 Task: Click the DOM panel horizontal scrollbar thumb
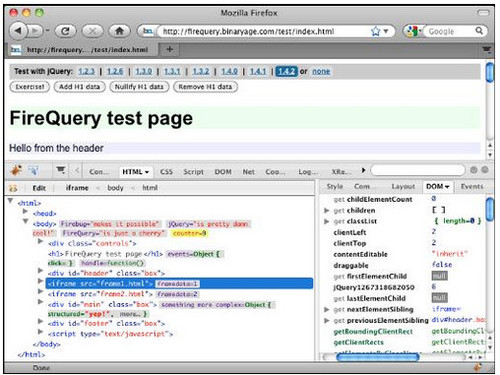pyautogui.click(x=377, y=357)
